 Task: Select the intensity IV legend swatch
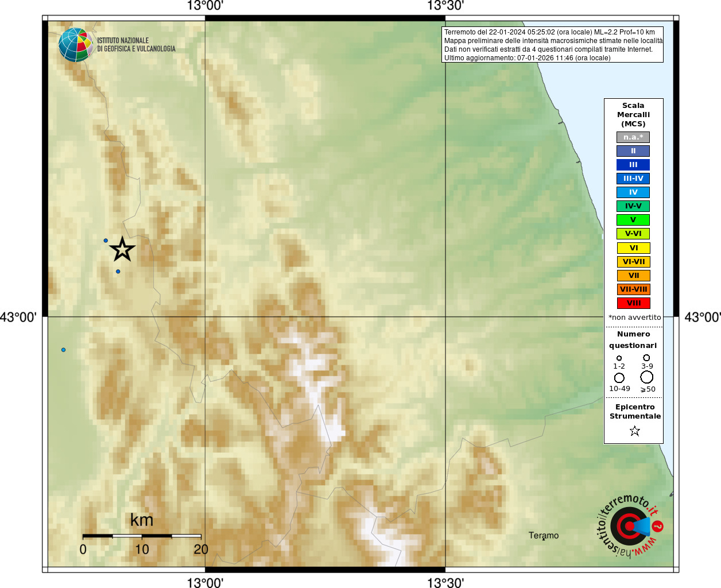click(633, 192)
